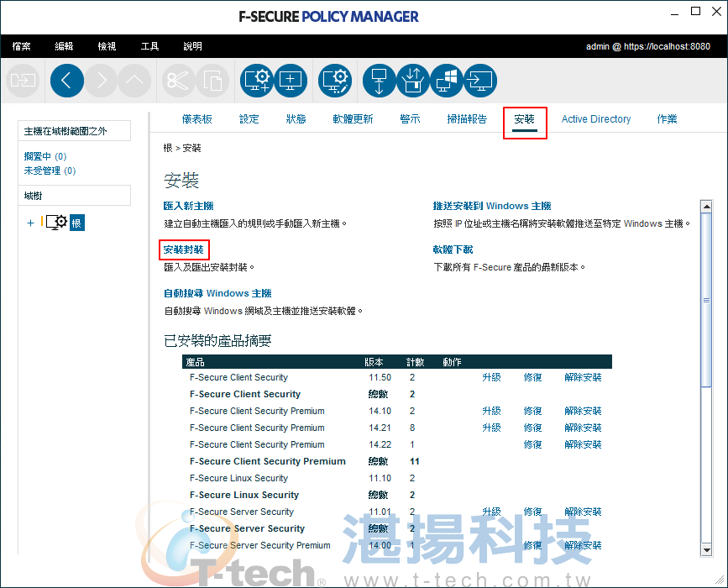Click 解除安裝 for Client Security Premium 14.21
This screenshot has width=728, height=588.
pos(583,428)
